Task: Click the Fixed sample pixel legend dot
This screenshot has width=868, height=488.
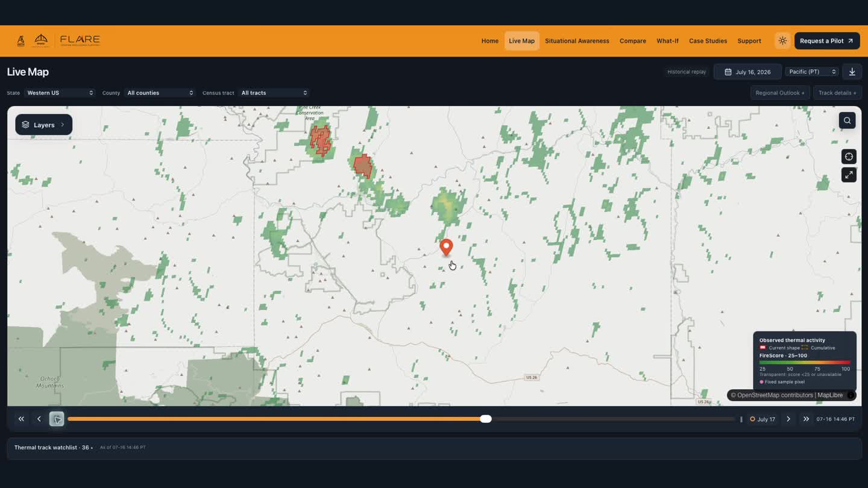Action: click(x=761, y=382)
